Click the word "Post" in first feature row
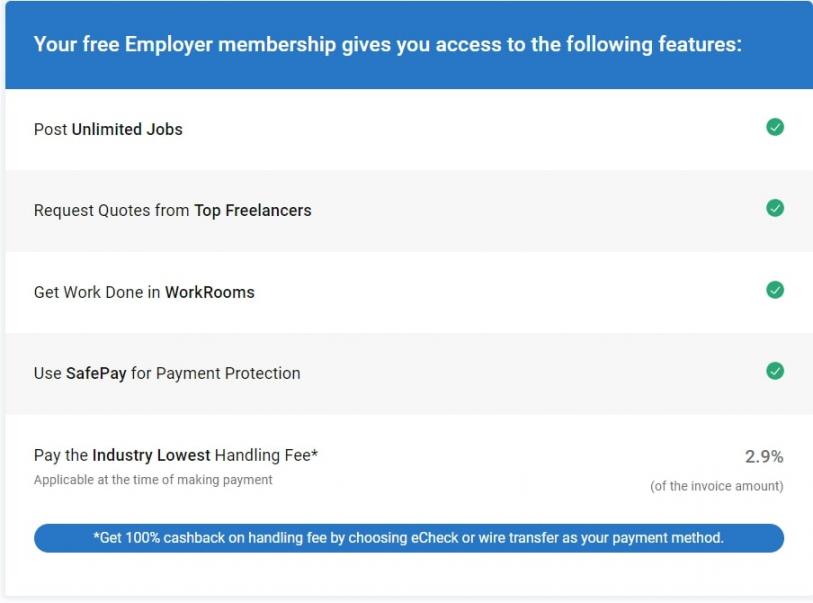Image resolution: width=813 pixels, height=603 pixels. (50, 129)
